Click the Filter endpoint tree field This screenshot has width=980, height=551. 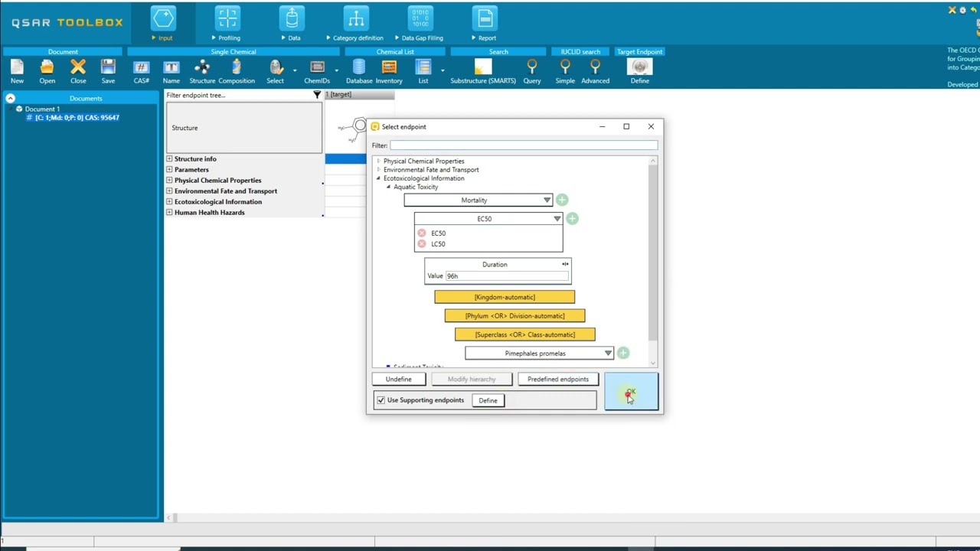[238, 95]
